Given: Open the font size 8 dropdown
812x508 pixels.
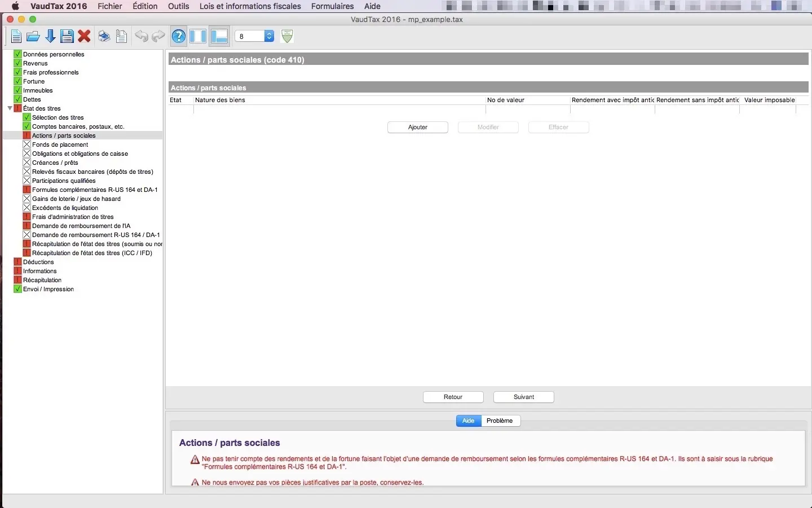Looking at the screenshot, I should pos(254,36).
